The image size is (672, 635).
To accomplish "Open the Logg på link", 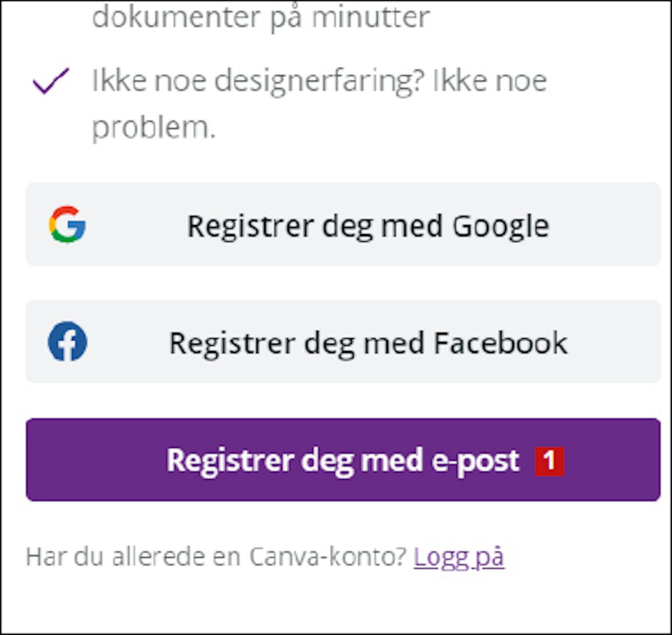I will pyautogui.click(x=459, y=557).
